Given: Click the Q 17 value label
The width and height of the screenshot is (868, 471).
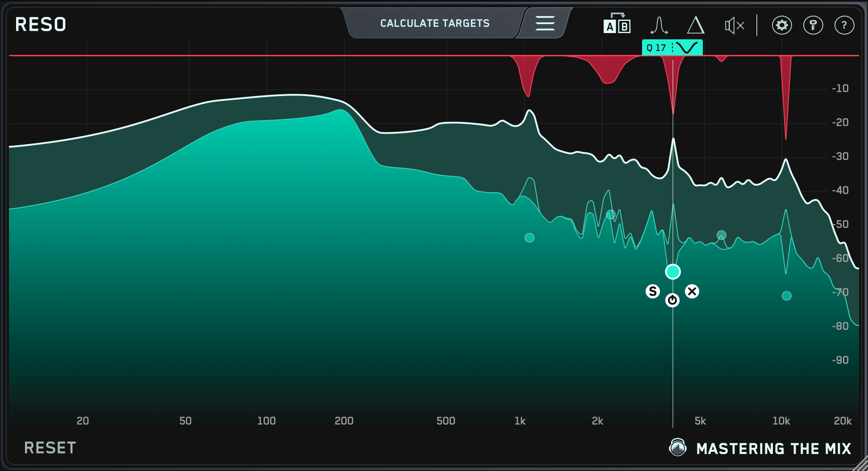Looking at the screenshot, I should 656,48.
